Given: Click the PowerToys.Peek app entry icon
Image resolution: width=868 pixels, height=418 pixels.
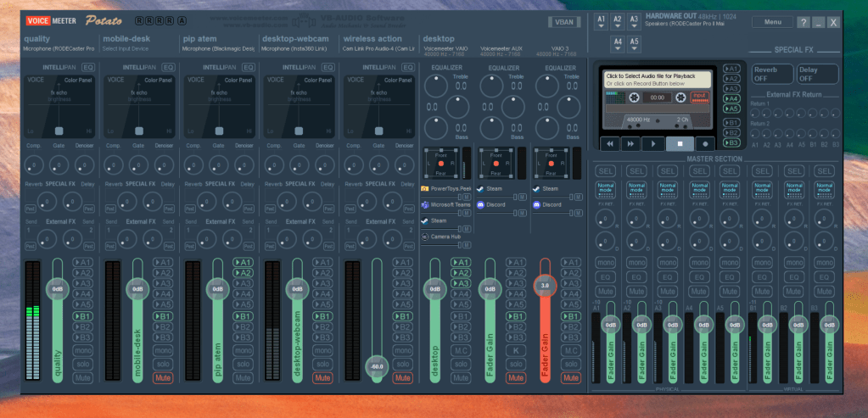Looking at the screenshot, I should (425, 188).
